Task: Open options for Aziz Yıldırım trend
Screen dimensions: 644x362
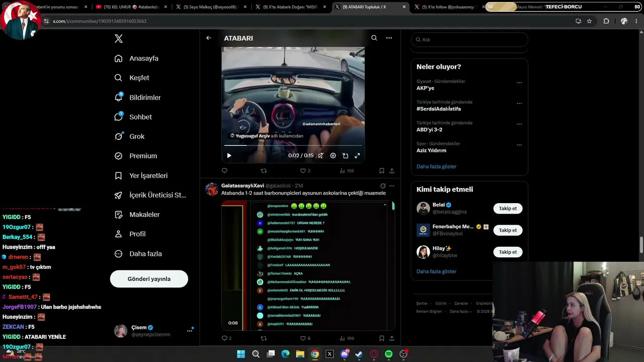Action: 519,145
